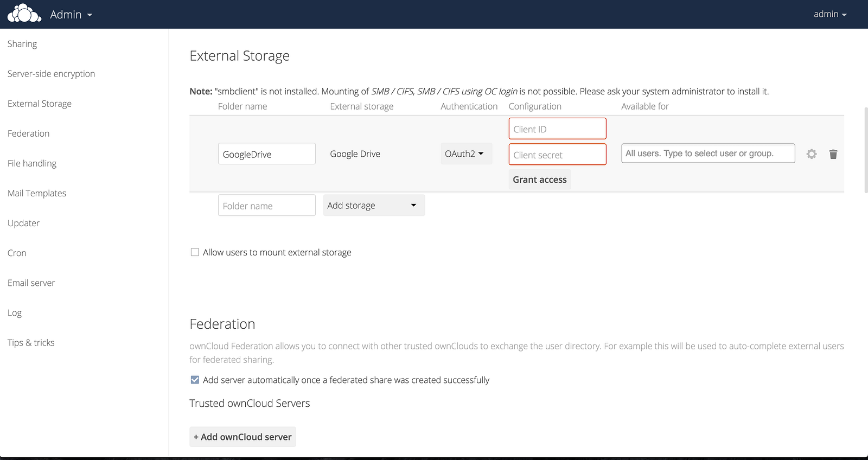Uncheck Add server automatically checkbox

[195, 380]
